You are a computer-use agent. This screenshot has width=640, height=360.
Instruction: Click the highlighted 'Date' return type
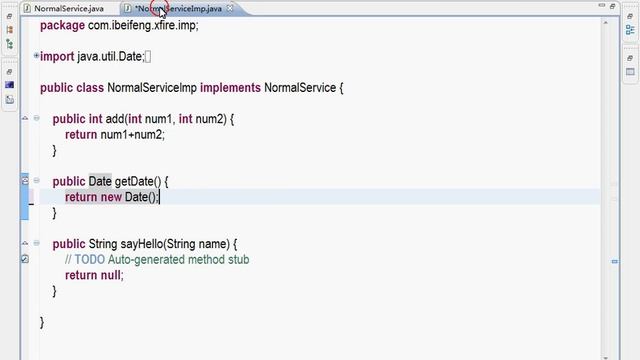(x=100, y=181)
